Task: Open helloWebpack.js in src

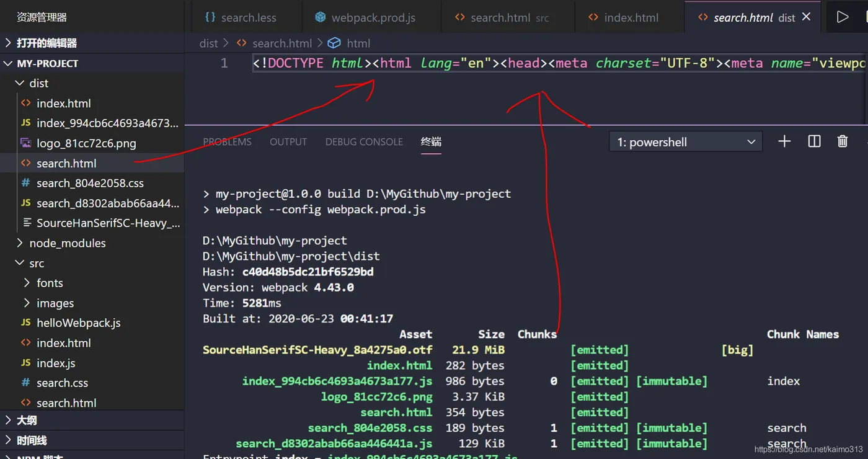Action: [92, 323]
